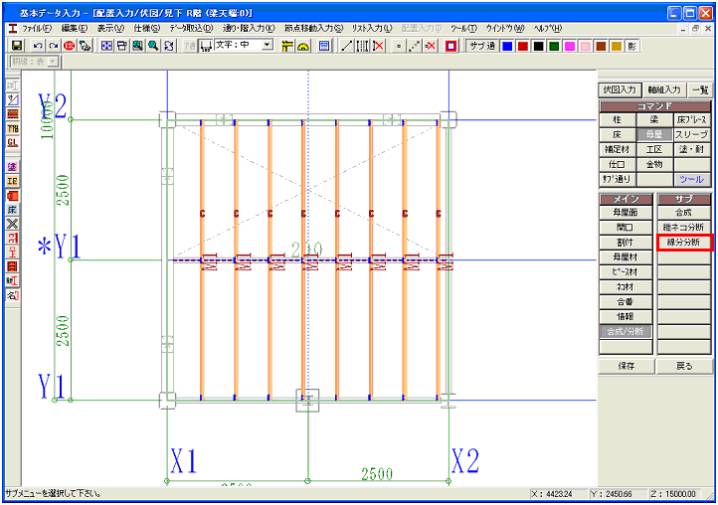Click the X coordinate status field
718x505 pixels.
557,494
